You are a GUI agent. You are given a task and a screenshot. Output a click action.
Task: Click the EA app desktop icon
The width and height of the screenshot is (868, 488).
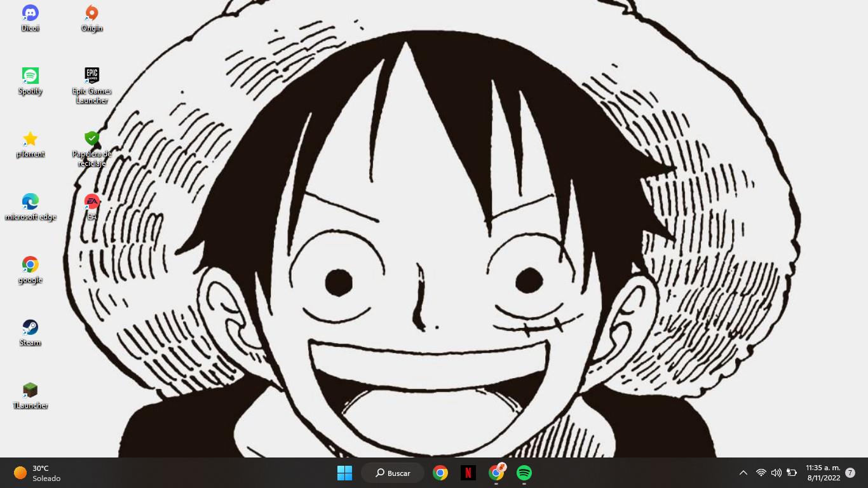92,201
